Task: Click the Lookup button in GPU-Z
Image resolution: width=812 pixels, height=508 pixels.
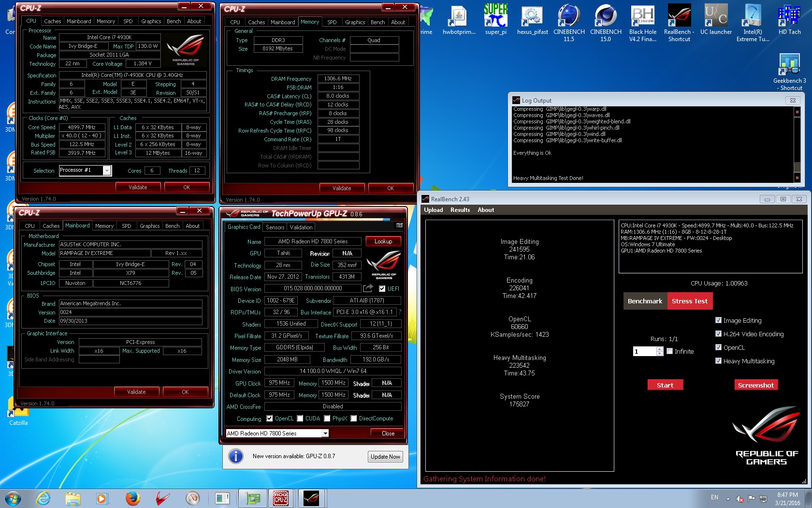Action: [383, 241]
